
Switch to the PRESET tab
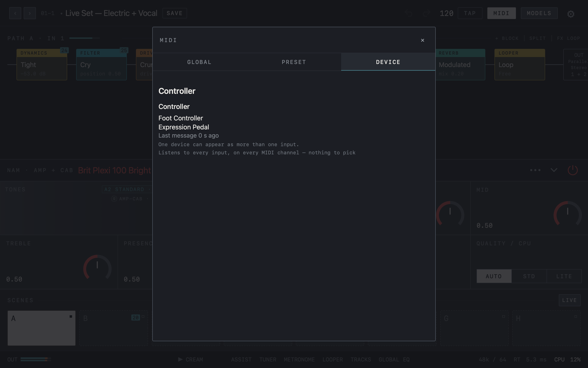[294, 62]
